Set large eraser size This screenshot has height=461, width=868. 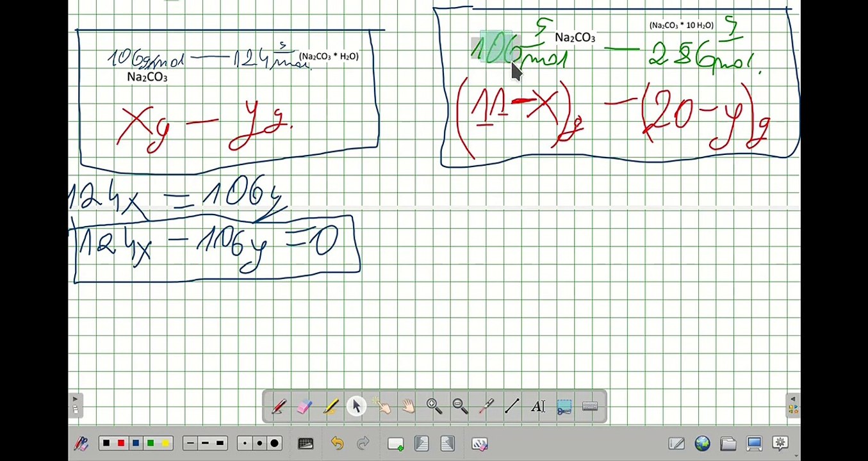[x=274, y=443]
